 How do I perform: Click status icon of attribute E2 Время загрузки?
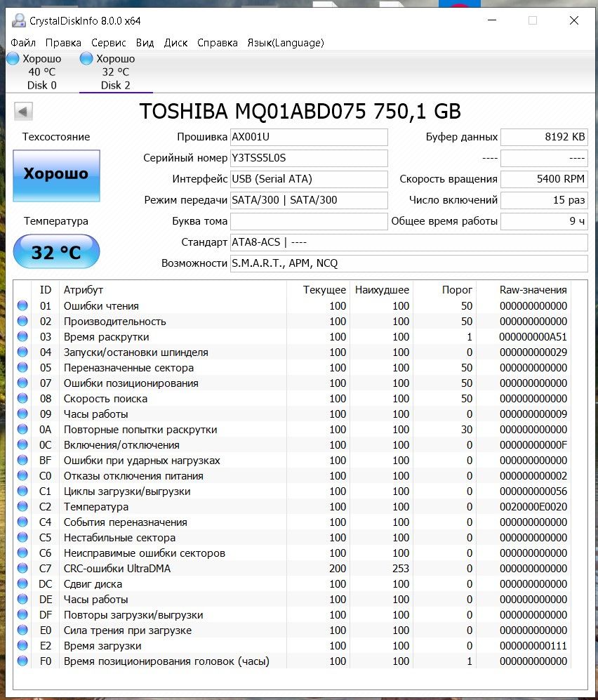(22, 645)
